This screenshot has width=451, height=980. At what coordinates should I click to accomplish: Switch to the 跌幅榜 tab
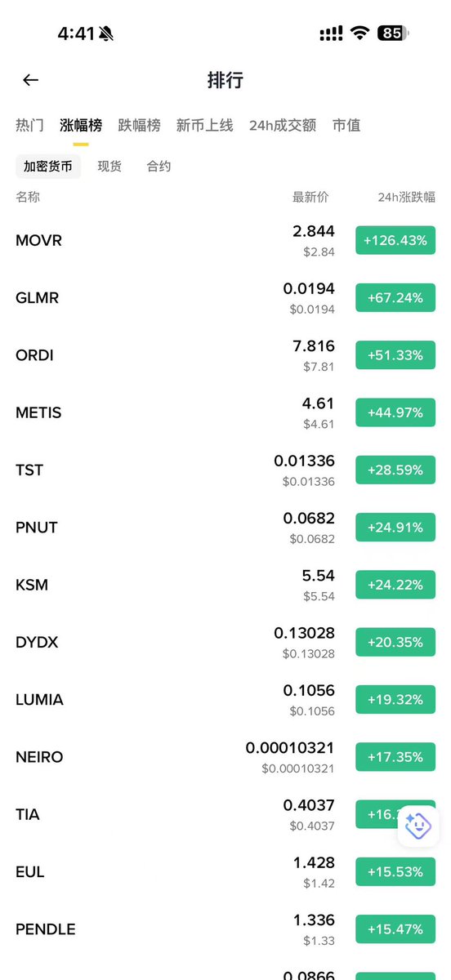(139, 126)
